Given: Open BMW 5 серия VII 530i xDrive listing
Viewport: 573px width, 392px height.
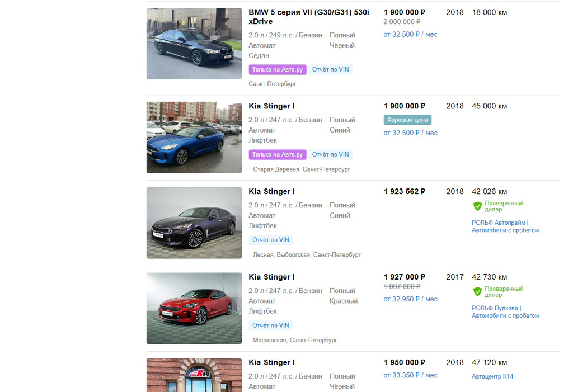Looking at the screenshot, I should coord(309,17).
